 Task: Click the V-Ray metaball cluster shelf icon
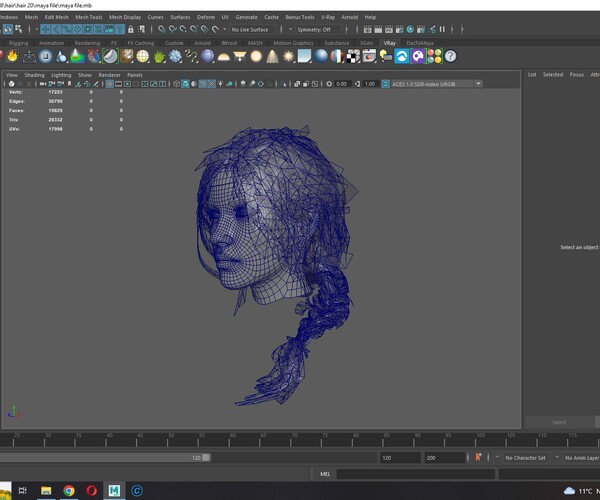[175, 56]
